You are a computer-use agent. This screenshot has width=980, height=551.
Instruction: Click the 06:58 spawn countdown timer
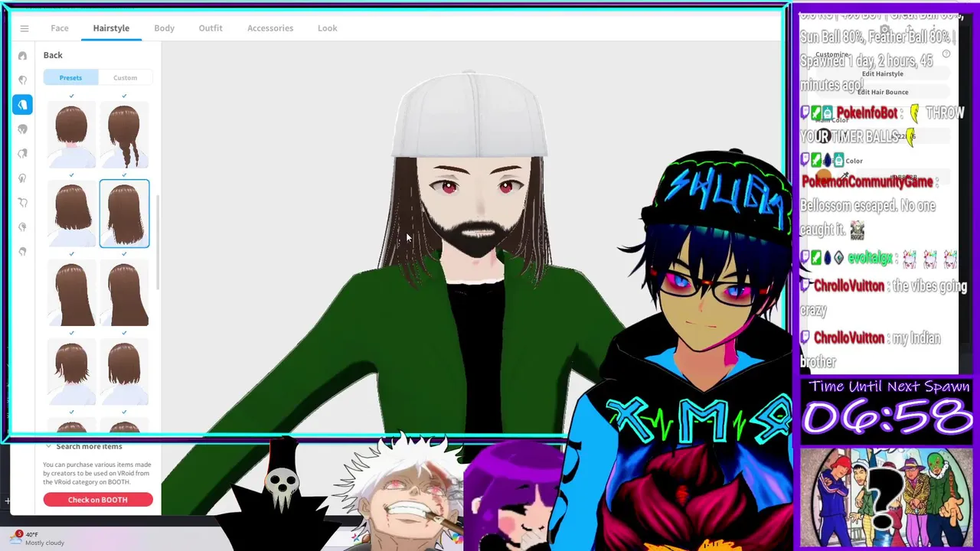[887, 419]
